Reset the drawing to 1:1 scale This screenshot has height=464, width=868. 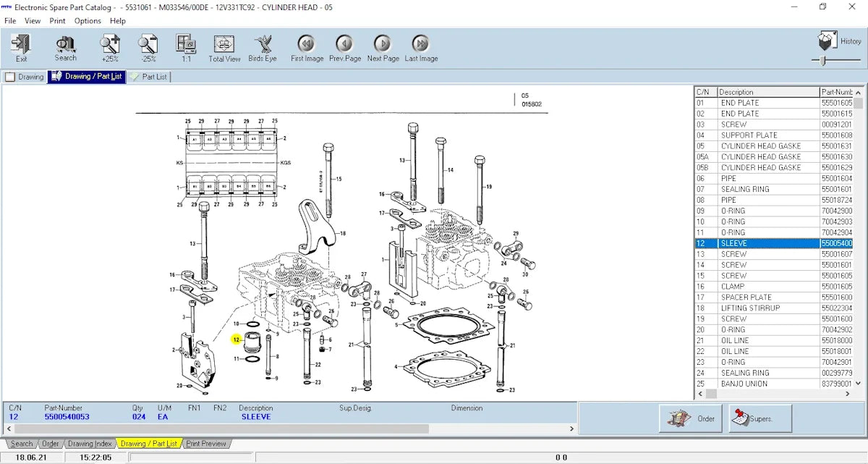pyautogui.click(x=186, y=48)
